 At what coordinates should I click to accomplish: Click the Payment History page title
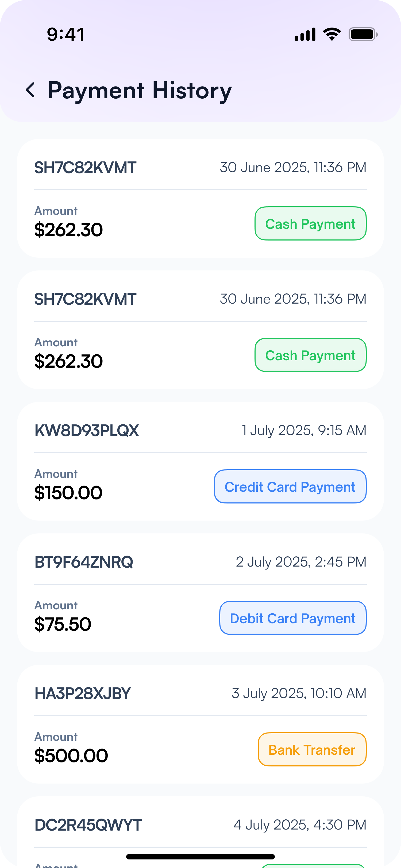tap(140, 90)
